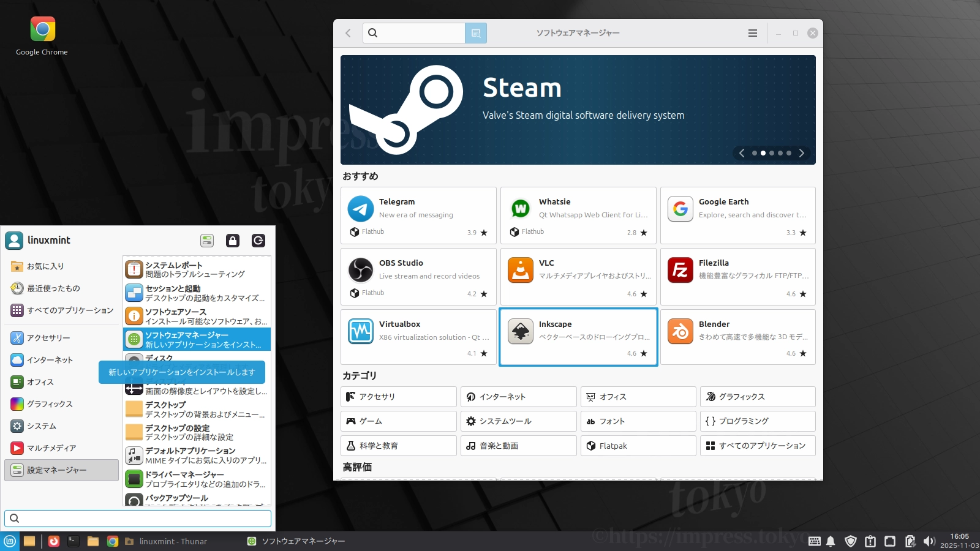
Task: Open the Google Chrome desktop icon
Action: [x=42, y=36]
